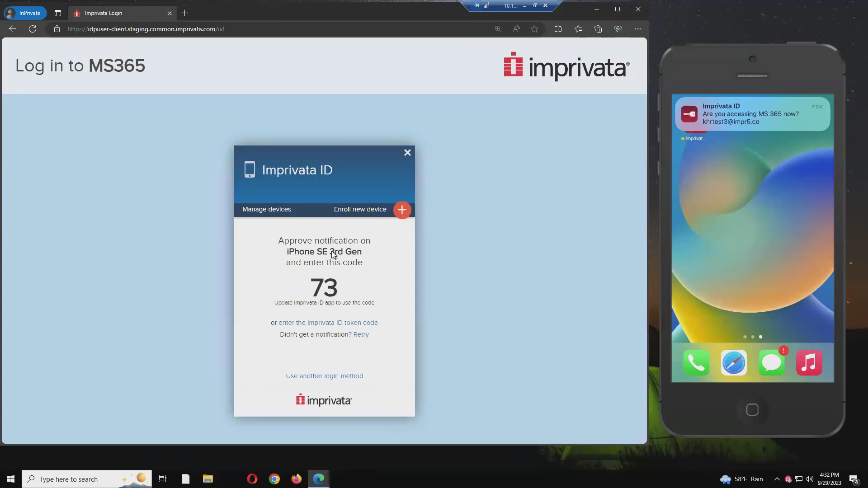Click the Imprivata ID notification on iPhone
The image size is (868, 488).
pos(752,113)
